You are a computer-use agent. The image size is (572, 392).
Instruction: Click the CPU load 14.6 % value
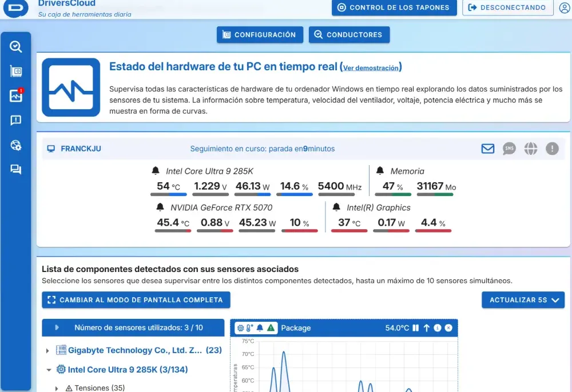[x=294, y=186]
